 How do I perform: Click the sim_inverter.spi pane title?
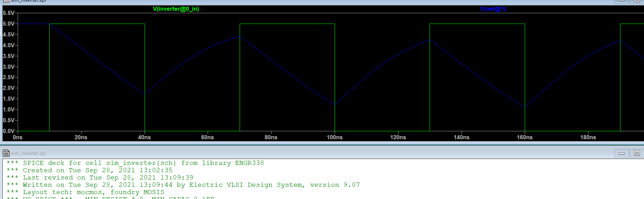point(28,154)
